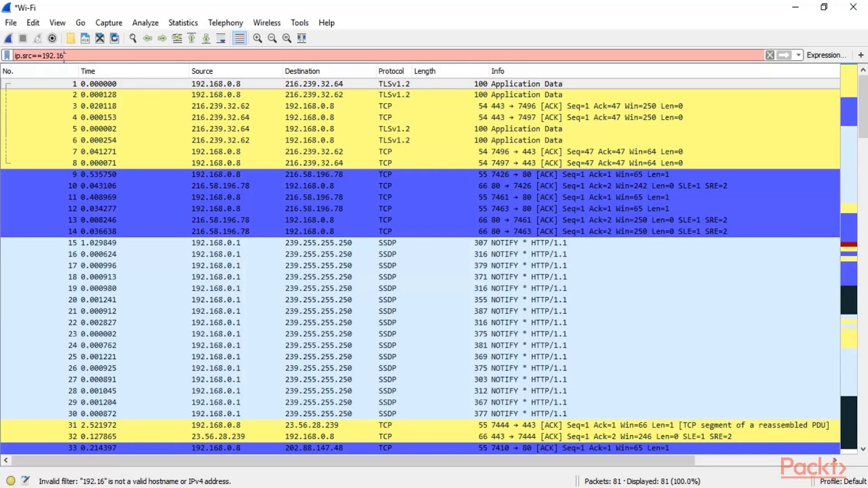Select packet 31 TCP segment of reassembled PDU
This screenshot has width=868, height=488.
(x=420, y=425)
